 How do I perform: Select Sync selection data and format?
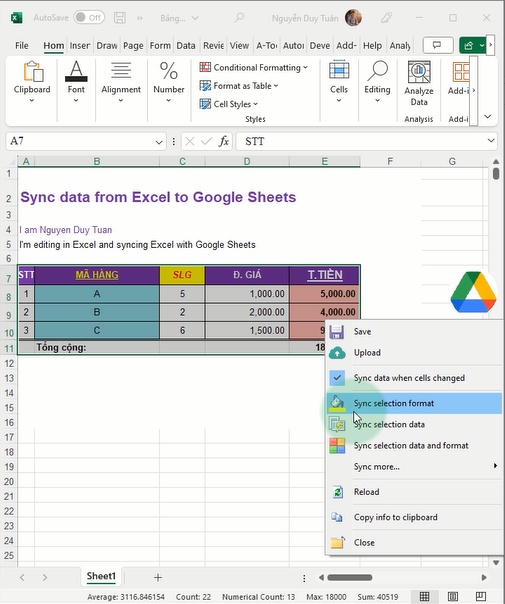click(x=414, y=446)
